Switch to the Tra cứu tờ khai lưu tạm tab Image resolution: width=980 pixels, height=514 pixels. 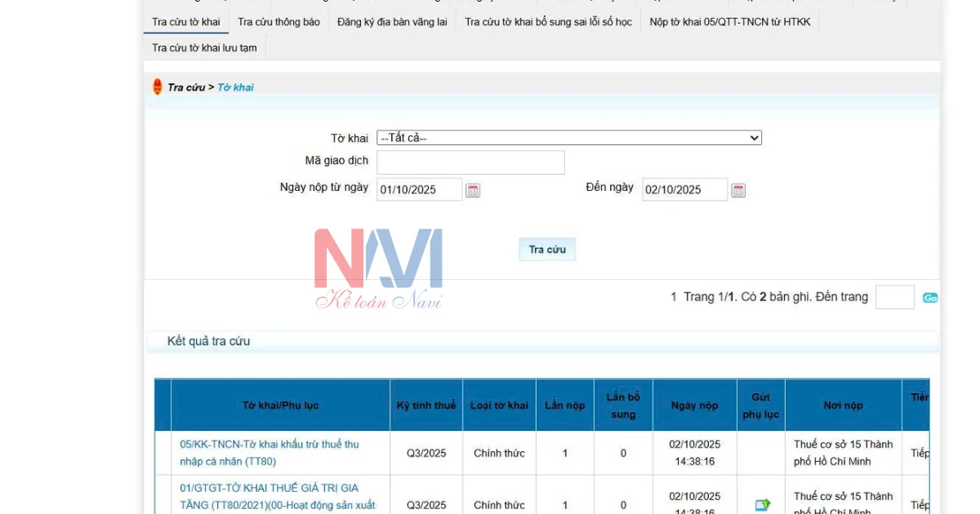click(202, 47)
